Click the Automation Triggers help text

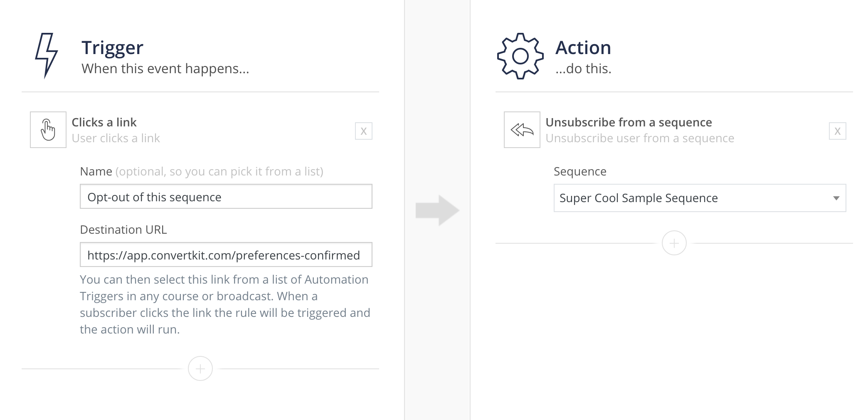point(224,304)
